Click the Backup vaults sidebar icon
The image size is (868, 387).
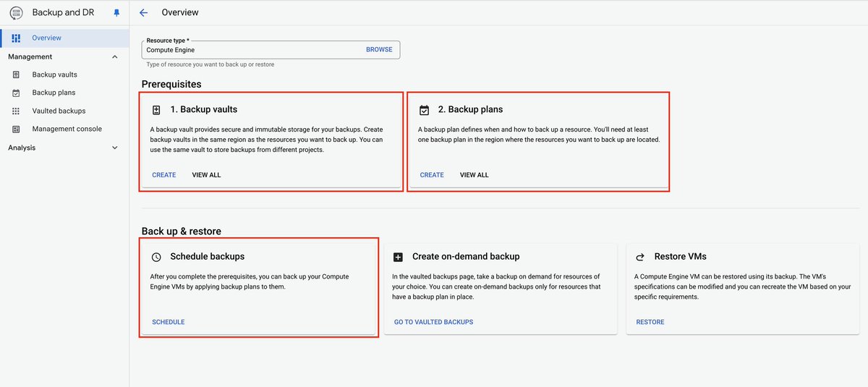(x=16, y=75)
